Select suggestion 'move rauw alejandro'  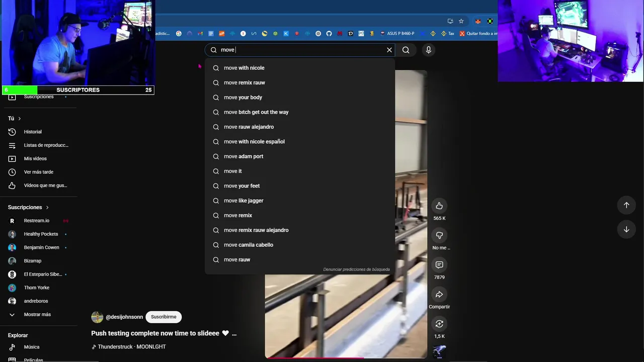click(x=300, y=127)
